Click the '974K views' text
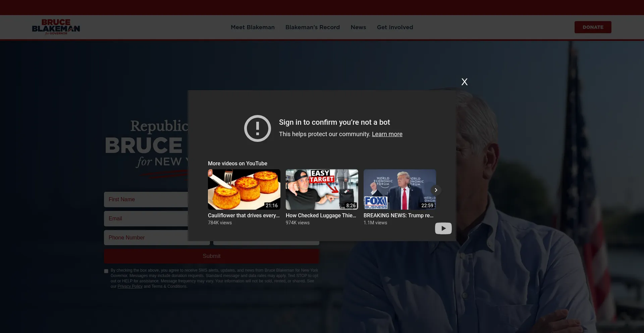Viewport: 644px width, 333px height. click(x=298, y=223)
